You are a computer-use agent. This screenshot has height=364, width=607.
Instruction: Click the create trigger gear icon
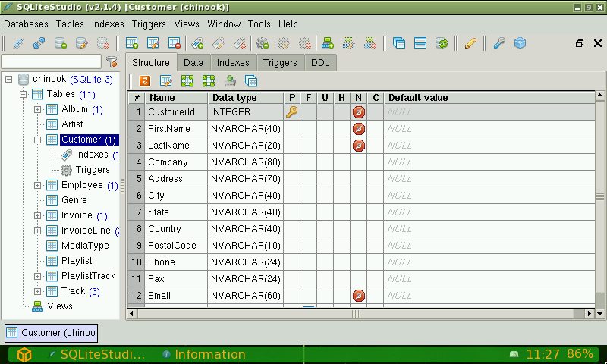pyautogui.click(x=263, y=43)
